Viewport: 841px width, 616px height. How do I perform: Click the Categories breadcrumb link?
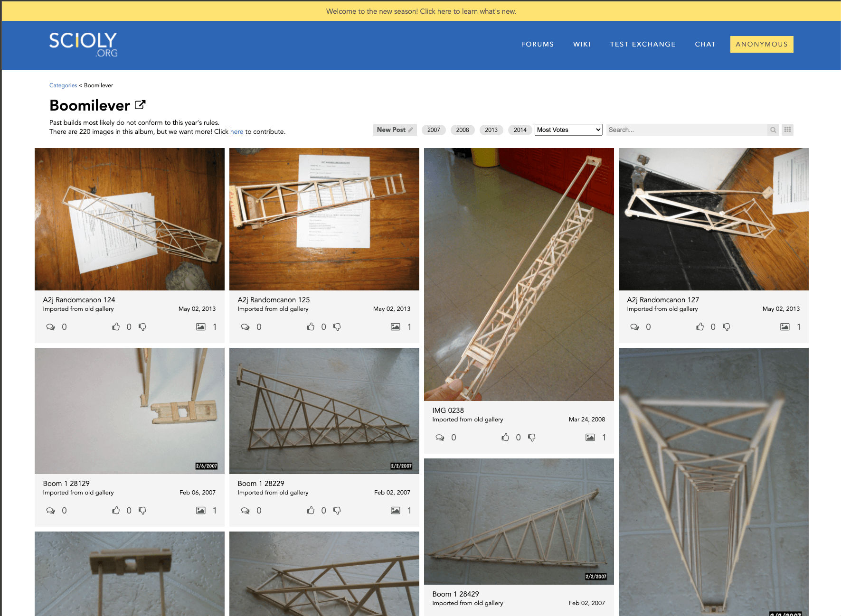tap(63, 85)
